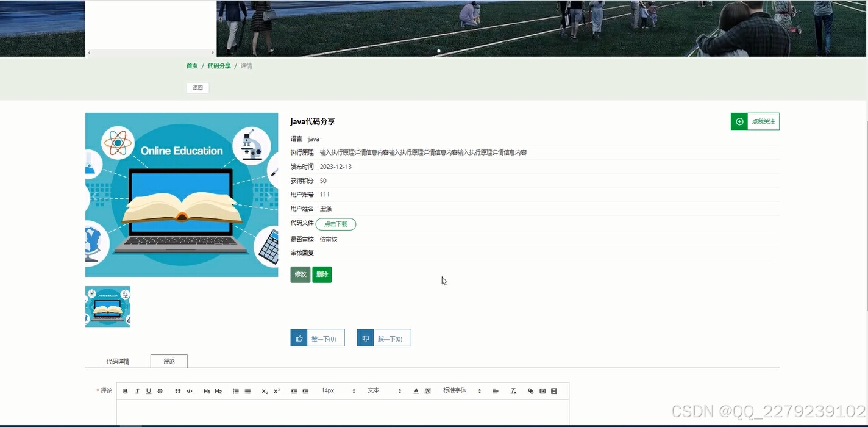Open the 代码分享 breadcrumb link

(219, 65)
